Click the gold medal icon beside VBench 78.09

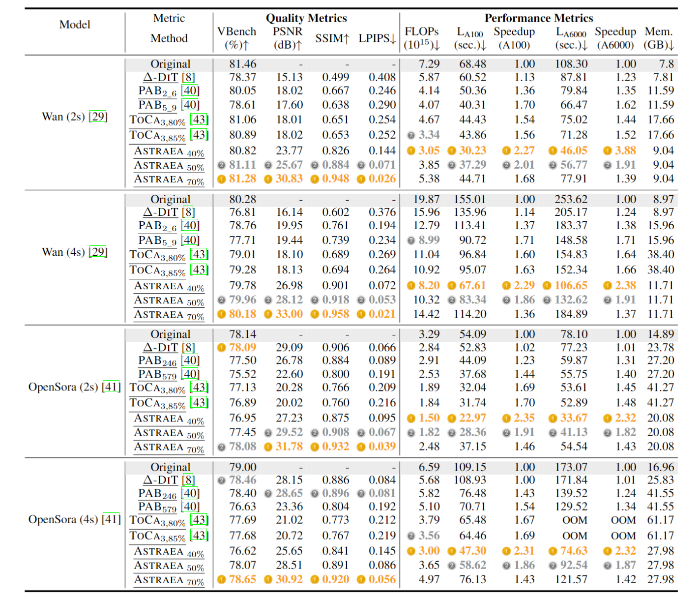click(x=222, y=348)
